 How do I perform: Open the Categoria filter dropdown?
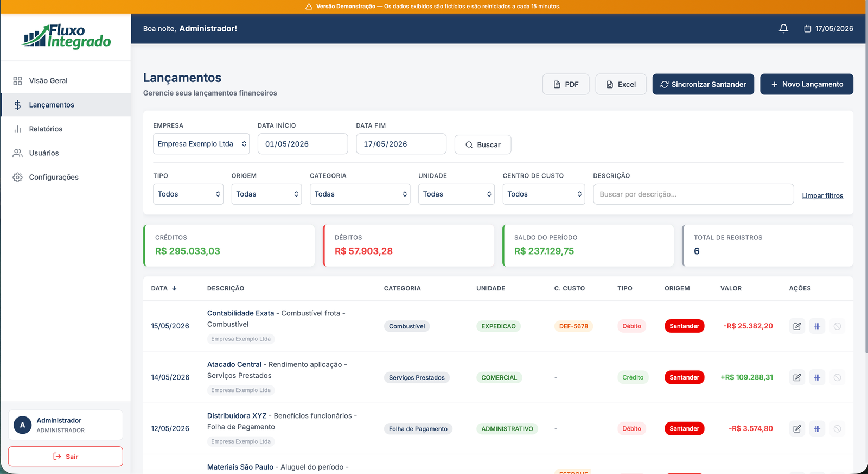(x=360, y=194)
